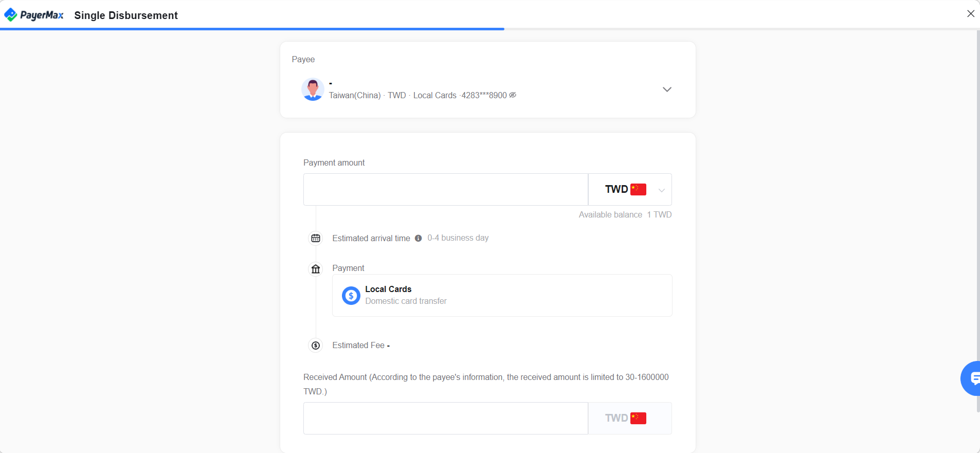980x453 pixels.
Task: Click the PayerMax logo
Action: (34, 15)
